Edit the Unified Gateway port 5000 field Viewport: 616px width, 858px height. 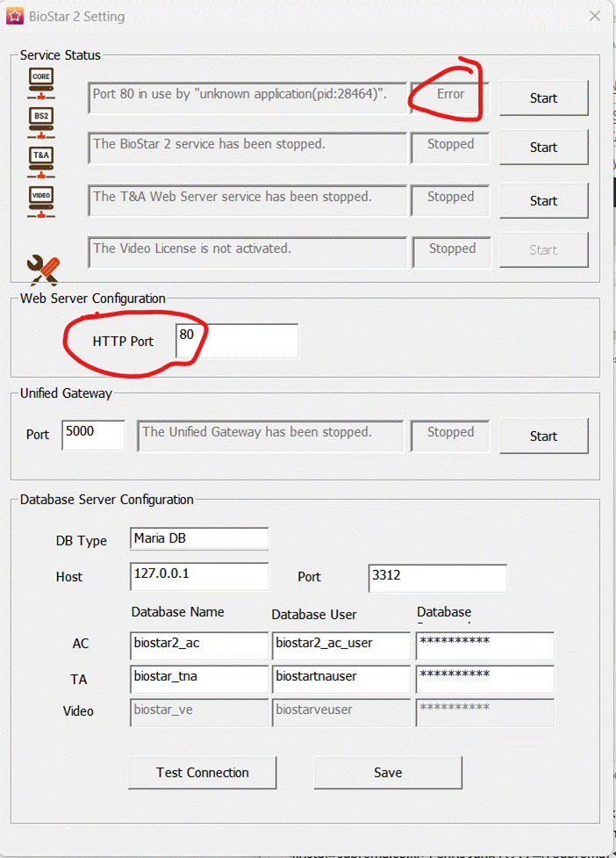(94, 435)
